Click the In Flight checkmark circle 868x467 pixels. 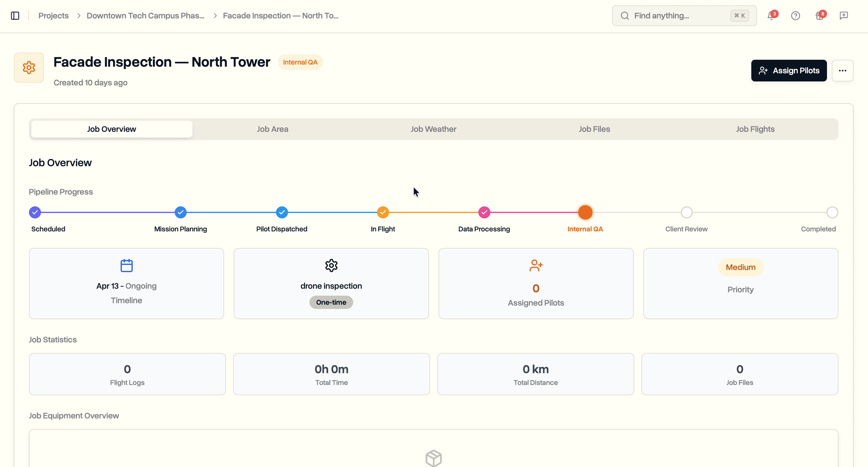coord(383,212)
